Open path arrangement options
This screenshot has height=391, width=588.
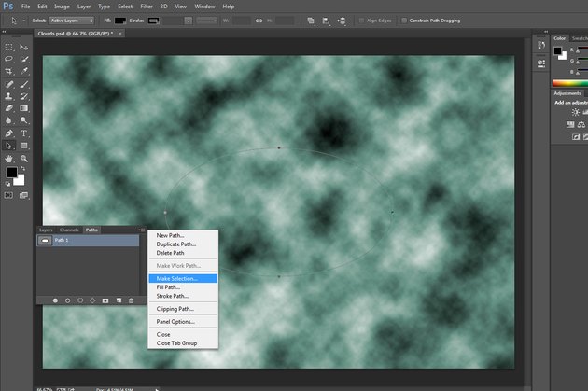pos(342,21)
